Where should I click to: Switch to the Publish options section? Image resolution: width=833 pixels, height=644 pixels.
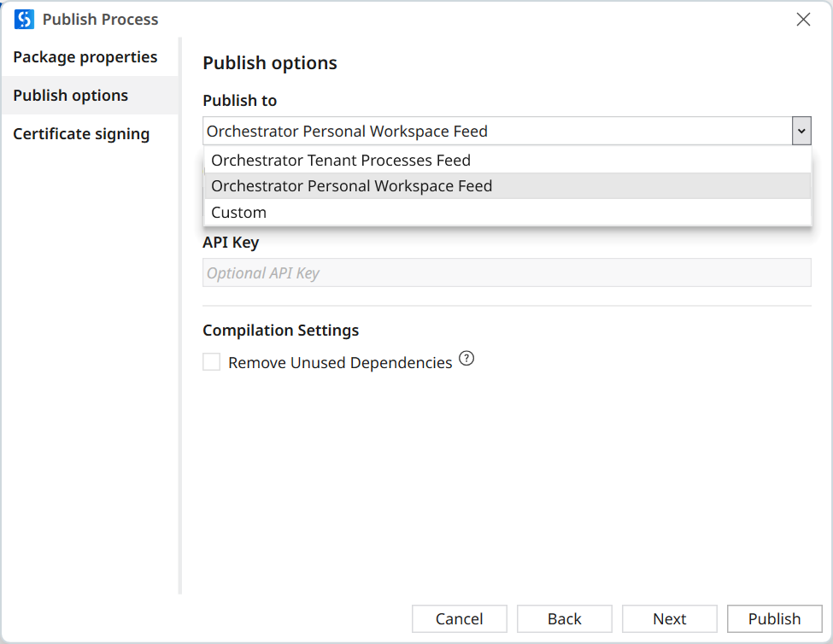71,96
